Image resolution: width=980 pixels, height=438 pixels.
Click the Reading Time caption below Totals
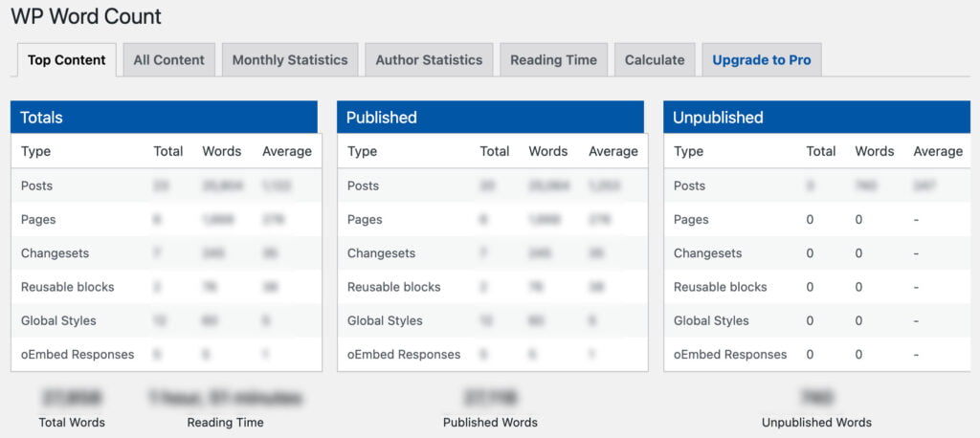pyautogui.click(x=225, y=423)
